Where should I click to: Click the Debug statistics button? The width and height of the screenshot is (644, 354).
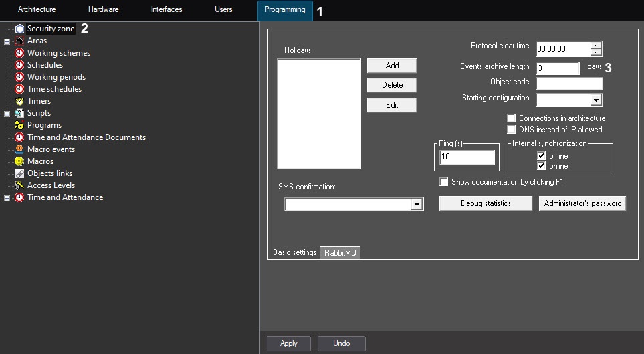pyautogui.click(x=485, y=203)
